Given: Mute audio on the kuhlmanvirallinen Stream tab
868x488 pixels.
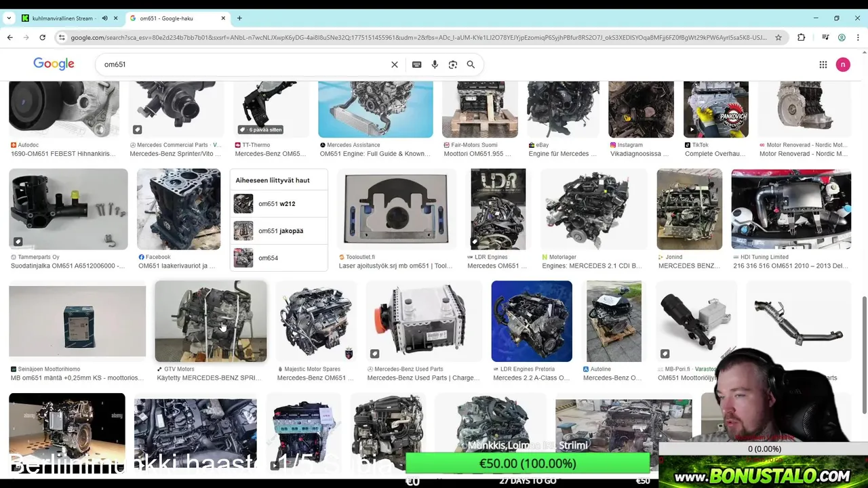Looking at the screenshot, I should [104, 18].
